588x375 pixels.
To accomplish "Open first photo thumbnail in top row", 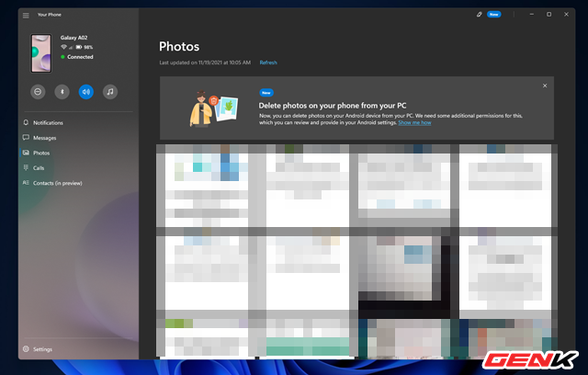I will pos(206,186).
